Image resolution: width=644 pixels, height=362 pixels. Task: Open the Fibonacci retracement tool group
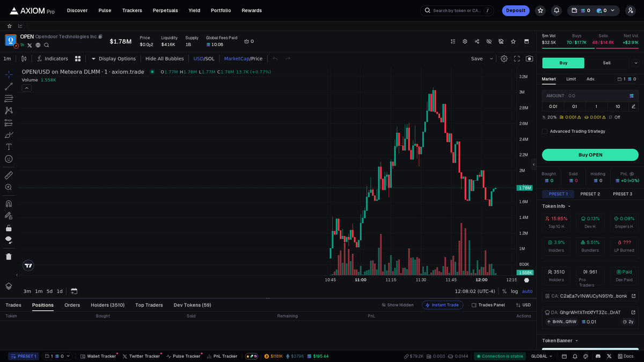pos(9,99)
